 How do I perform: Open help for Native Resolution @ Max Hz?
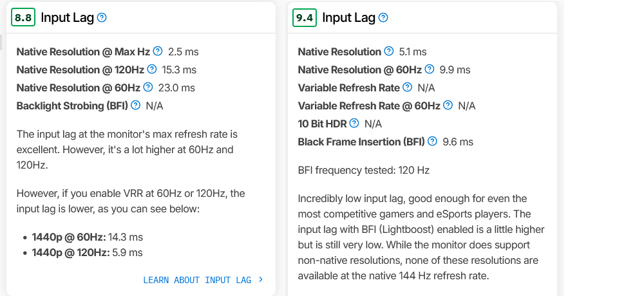click(158, 51)
